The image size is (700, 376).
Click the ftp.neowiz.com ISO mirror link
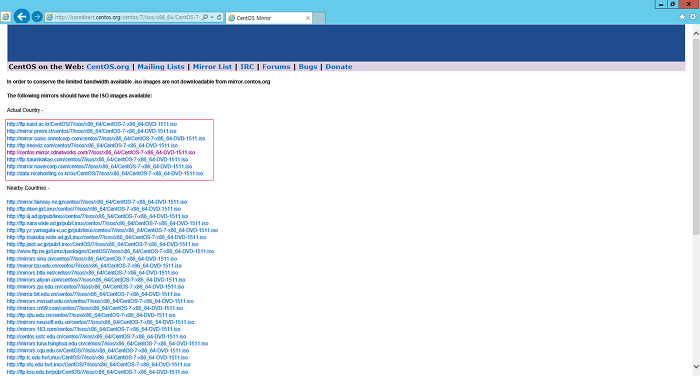[92, 146]
